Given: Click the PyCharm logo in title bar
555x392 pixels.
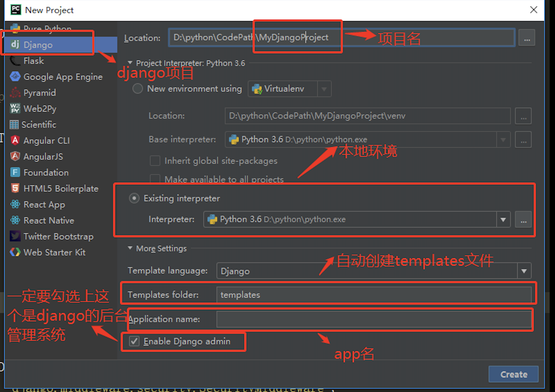Looking at the screenshot, I should click(16, 10).
